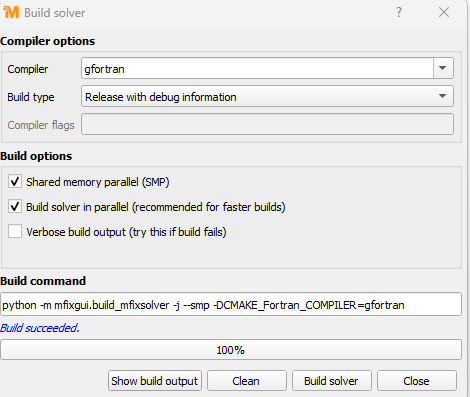Viewport: 470px width, 397px height.
Task: Close the Build solver dialog with X
Action: coord(444,13)
